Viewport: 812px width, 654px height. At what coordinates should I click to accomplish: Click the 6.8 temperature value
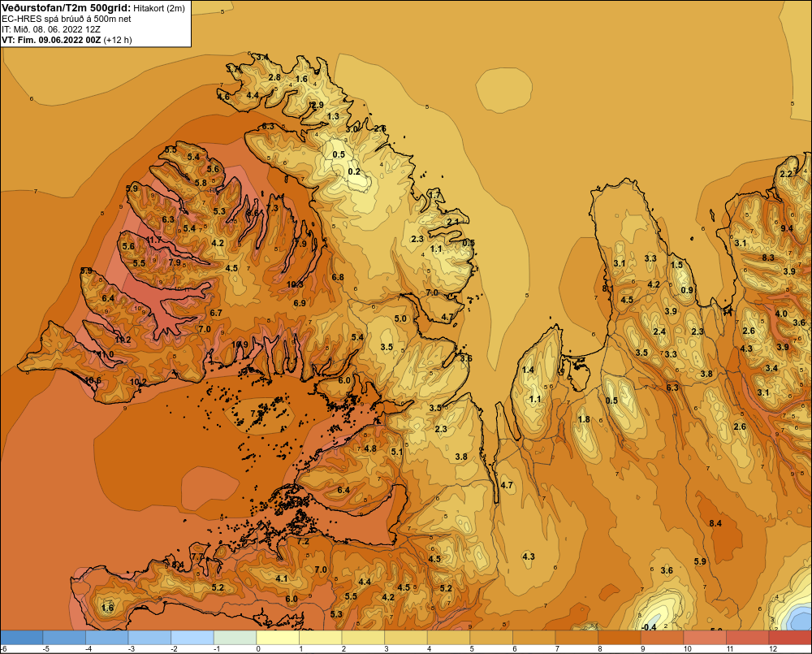338,277
